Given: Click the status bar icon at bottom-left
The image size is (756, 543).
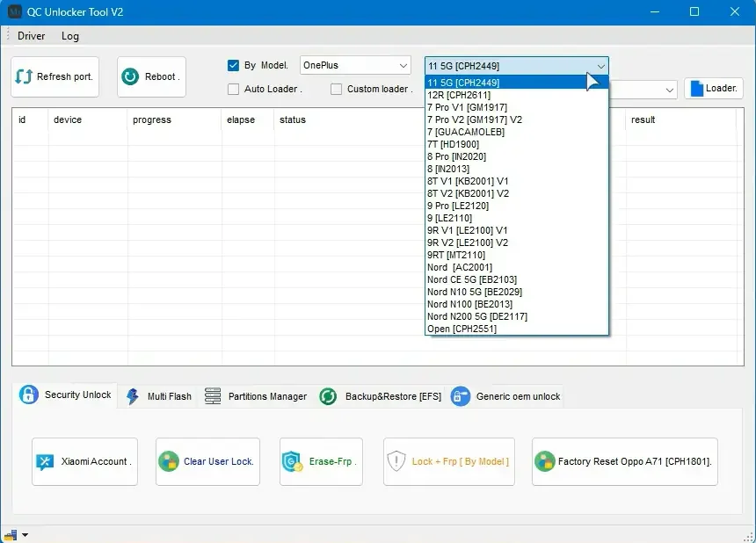Looking at the screenshot, I should [x=11, y=534].
